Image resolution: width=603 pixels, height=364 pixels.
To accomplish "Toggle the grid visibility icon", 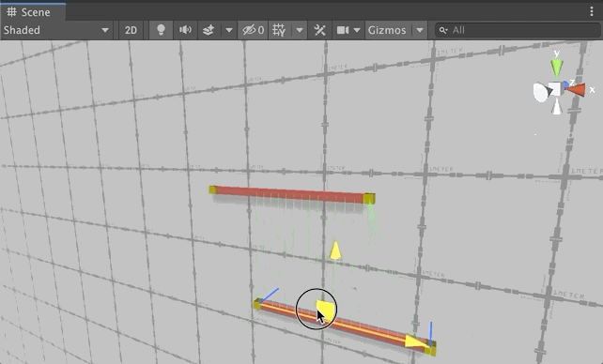I will point(279,30).
